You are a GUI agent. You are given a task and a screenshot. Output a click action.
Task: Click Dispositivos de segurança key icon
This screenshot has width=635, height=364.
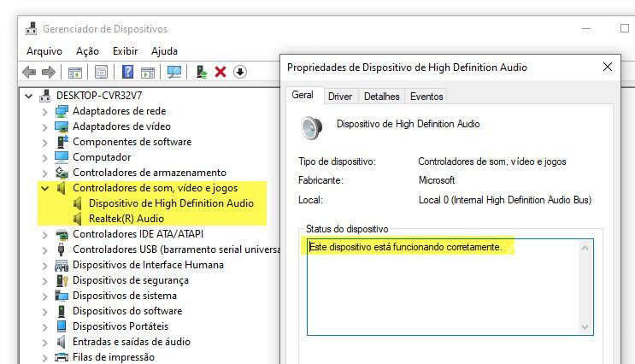pos(62,280)
